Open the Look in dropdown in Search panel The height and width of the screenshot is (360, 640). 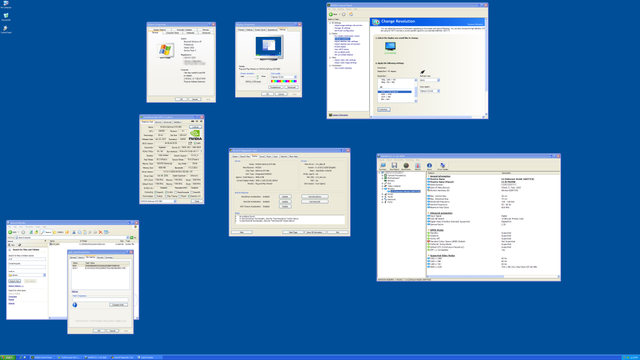tap(27, 275)
